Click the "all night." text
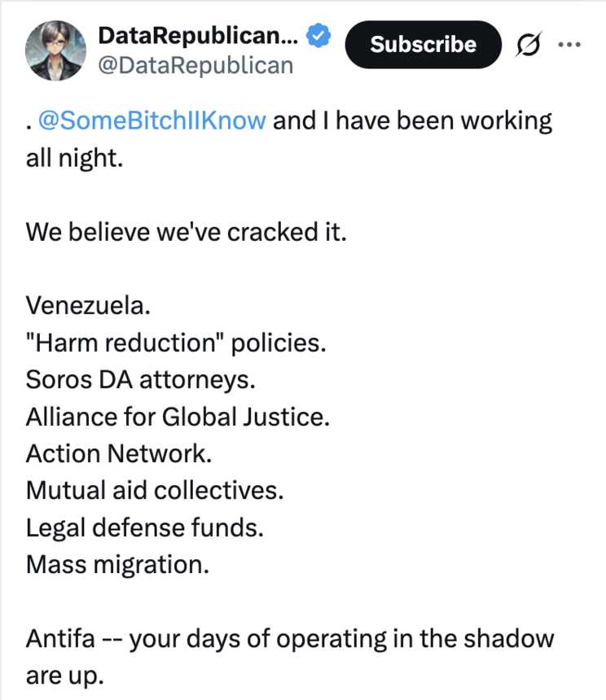Screen dimensions: 606x700 coord(74,157)
